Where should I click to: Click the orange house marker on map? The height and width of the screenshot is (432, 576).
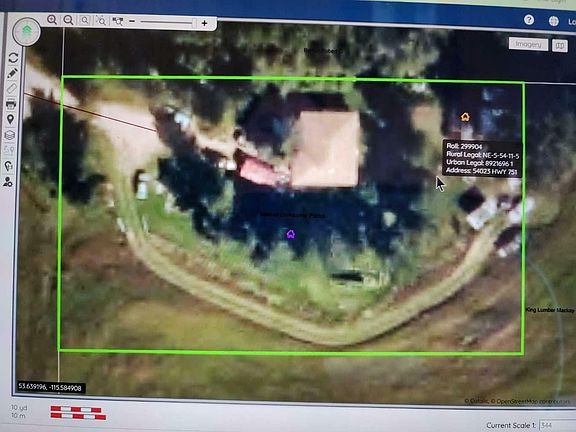[465, 117]
